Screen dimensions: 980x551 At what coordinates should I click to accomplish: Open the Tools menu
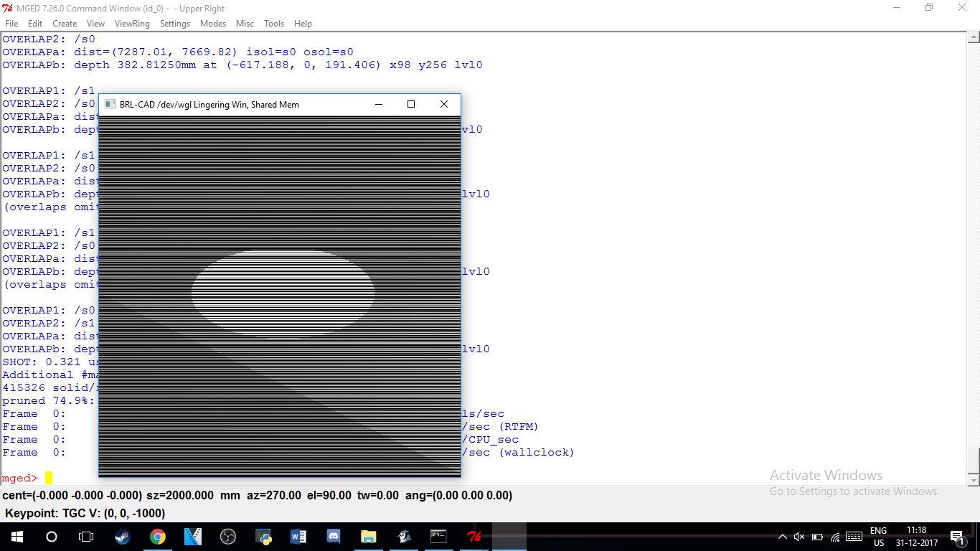(x=274, y=24)
